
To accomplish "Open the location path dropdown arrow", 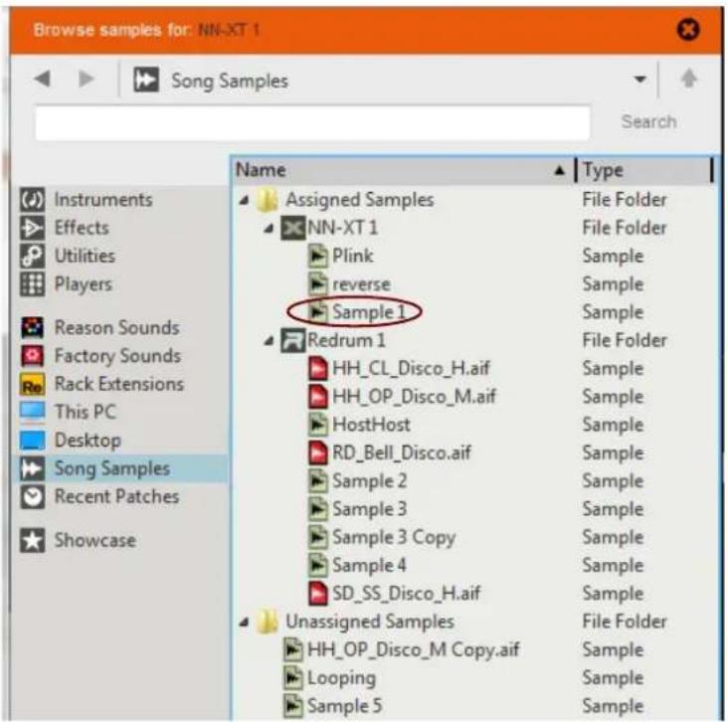I will pyautogui.click(x=640, y=80).
